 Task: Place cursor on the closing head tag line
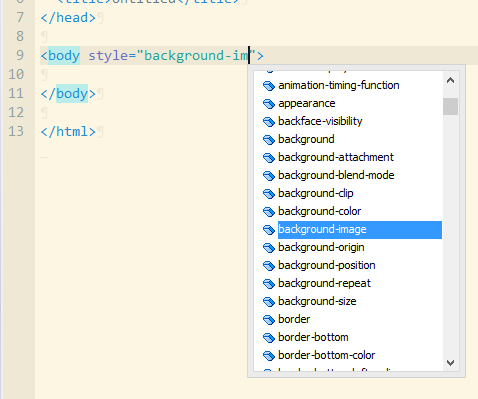tap(68, 17)
